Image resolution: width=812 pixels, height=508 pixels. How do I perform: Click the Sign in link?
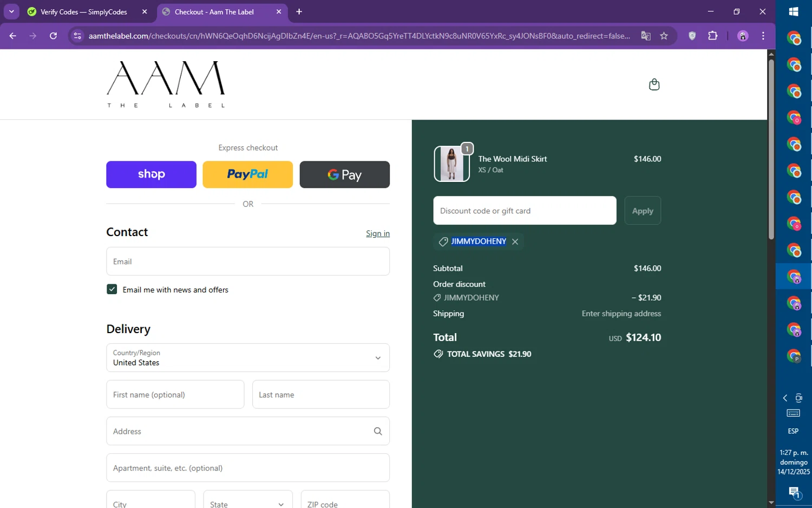[x=378, y=233]
